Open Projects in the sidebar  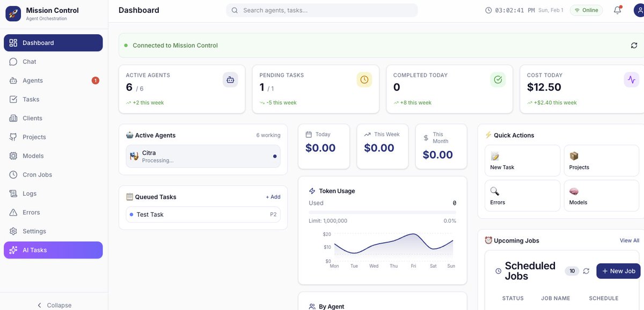(53, 137)
